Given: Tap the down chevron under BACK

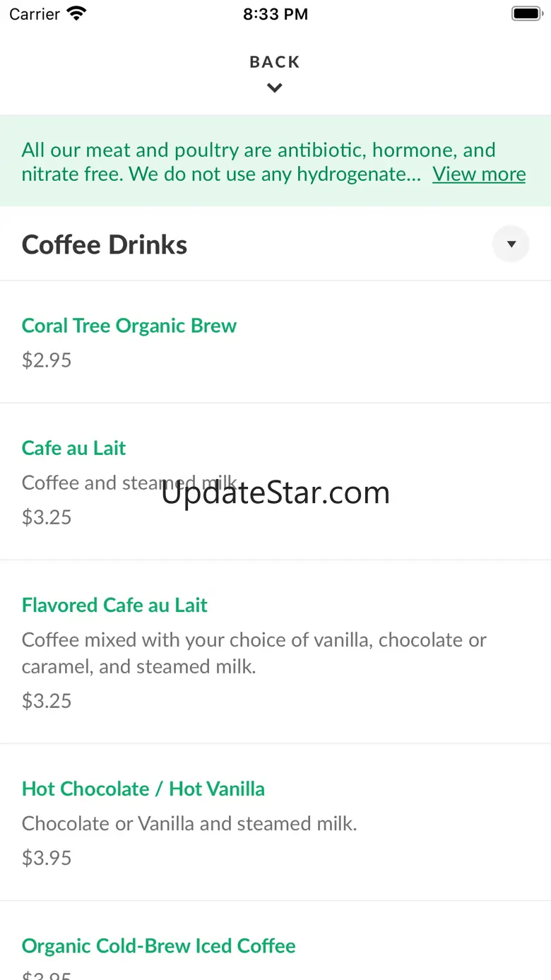Looking at the screenshot, I should (275, 88).
